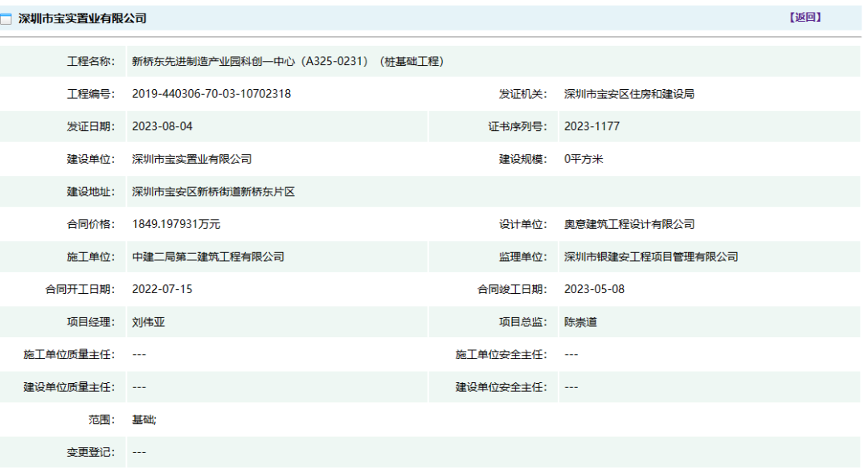Click contract price 1849.197931万元
This screenshot has height=473, width=868.
176,224
